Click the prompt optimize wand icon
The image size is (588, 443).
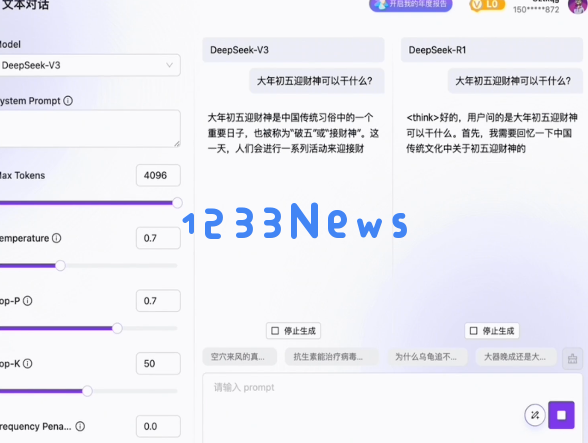[x=535, y=415]
